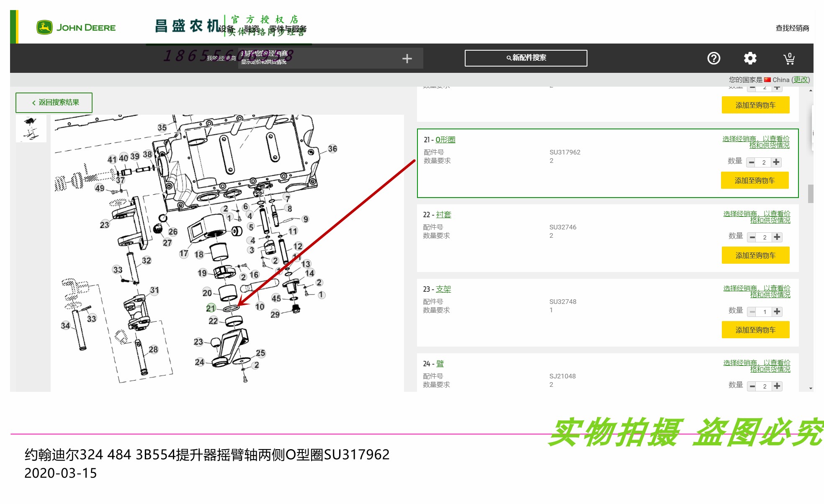Open 查找经销商 link
This screenshot has width=824, height=504.
792,28
